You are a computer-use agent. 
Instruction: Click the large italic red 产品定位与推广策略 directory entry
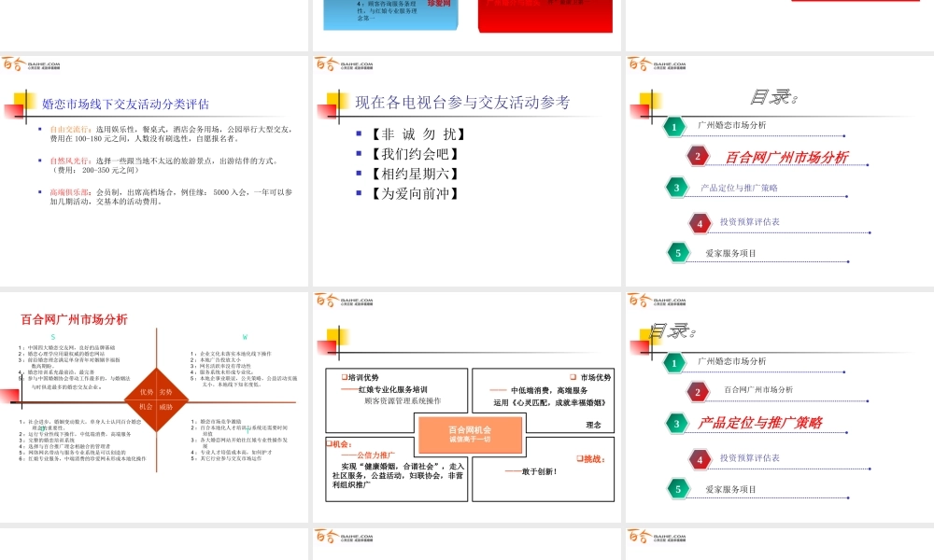760,423
